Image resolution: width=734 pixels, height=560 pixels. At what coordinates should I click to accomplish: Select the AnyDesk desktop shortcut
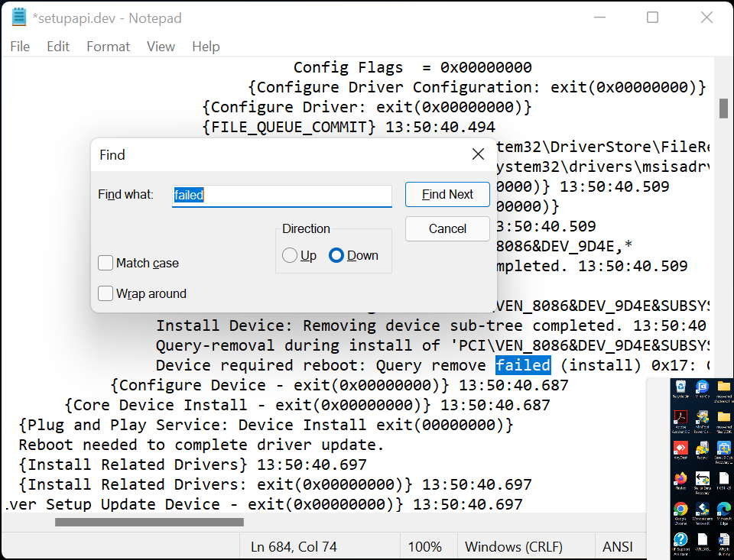(x=680, y=448)
